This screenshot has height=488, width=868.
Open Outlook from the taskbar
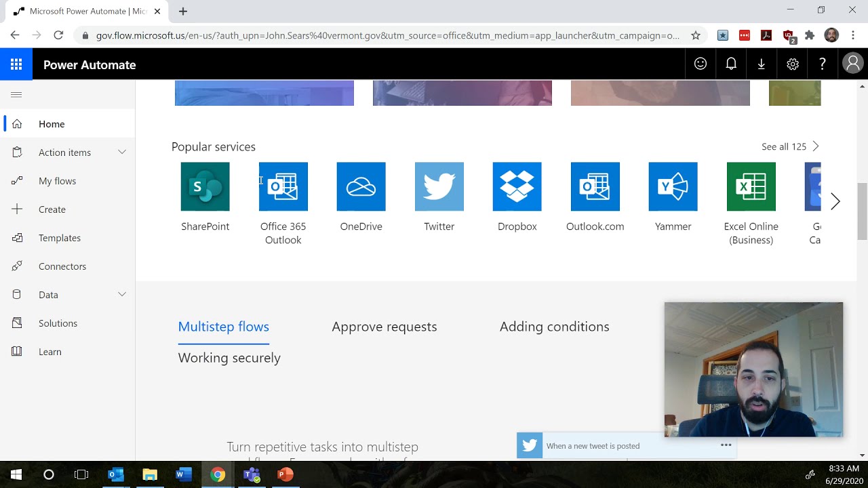[116, 474]
